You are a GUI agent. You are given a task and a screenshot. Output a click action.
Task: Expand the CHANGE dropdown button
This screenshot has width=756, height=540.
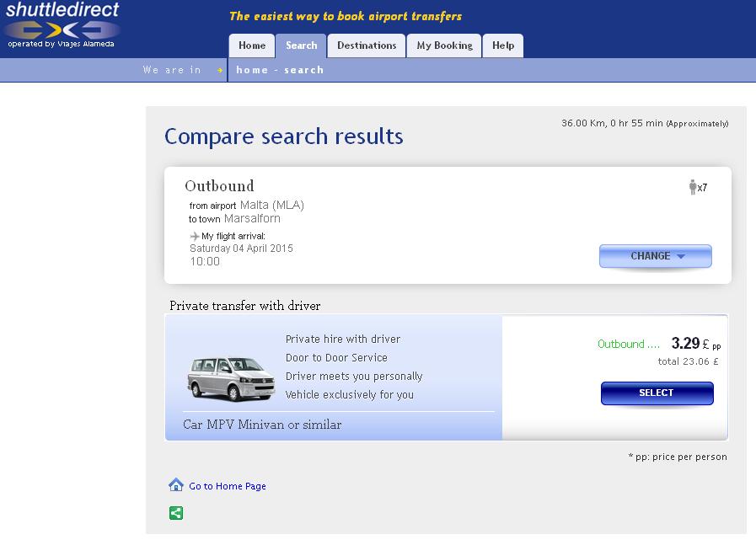[655, 256]
